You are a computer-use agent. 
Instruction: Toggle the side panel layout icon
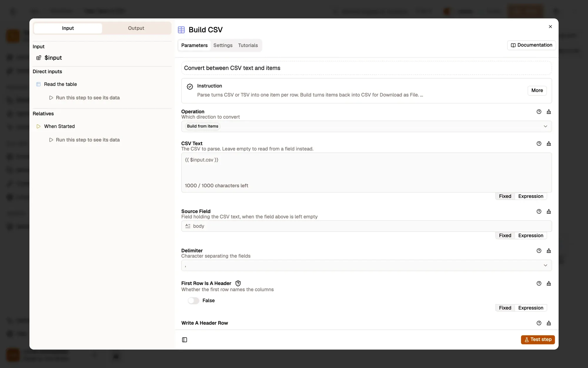(185, 340)
